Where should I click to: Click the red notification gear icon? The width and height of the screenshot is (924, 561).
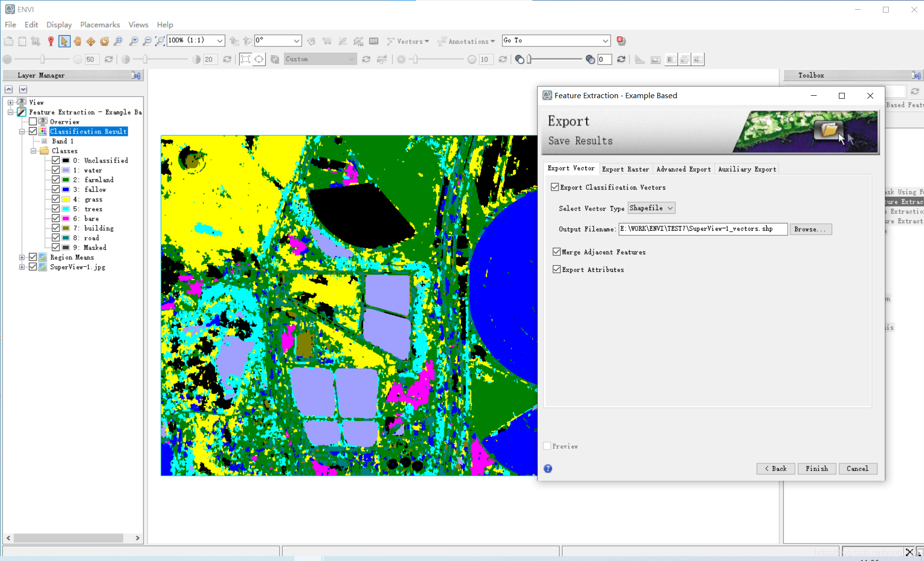coord(621,41)
